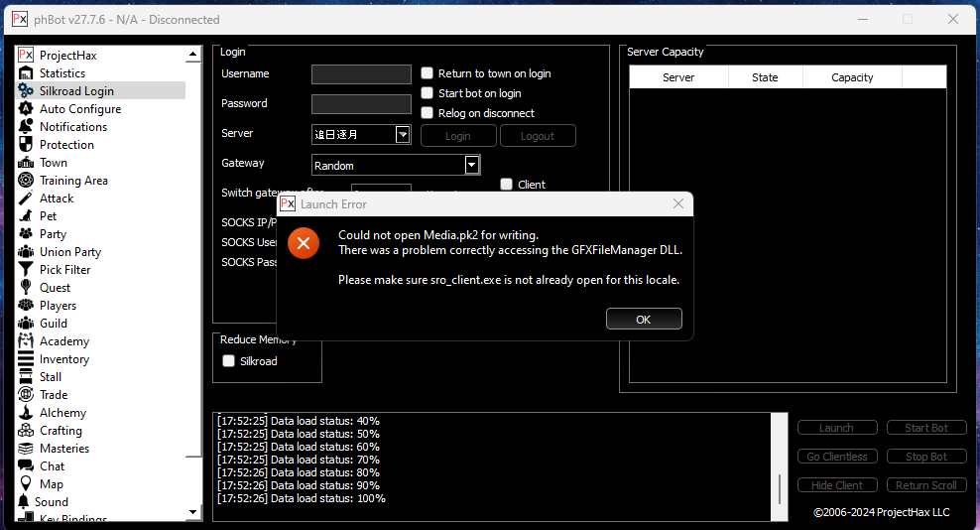Click the Capacity column header
Screen dimensions: 980x530
tap(852, 77)
